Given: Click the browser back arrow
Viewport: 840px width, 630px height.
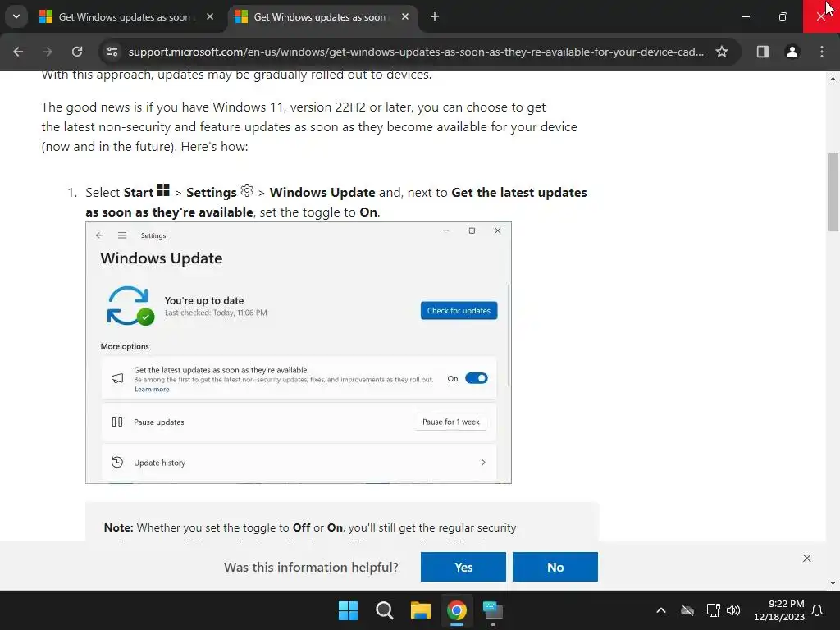Looking at the screenshot, I should pos(18,52).
